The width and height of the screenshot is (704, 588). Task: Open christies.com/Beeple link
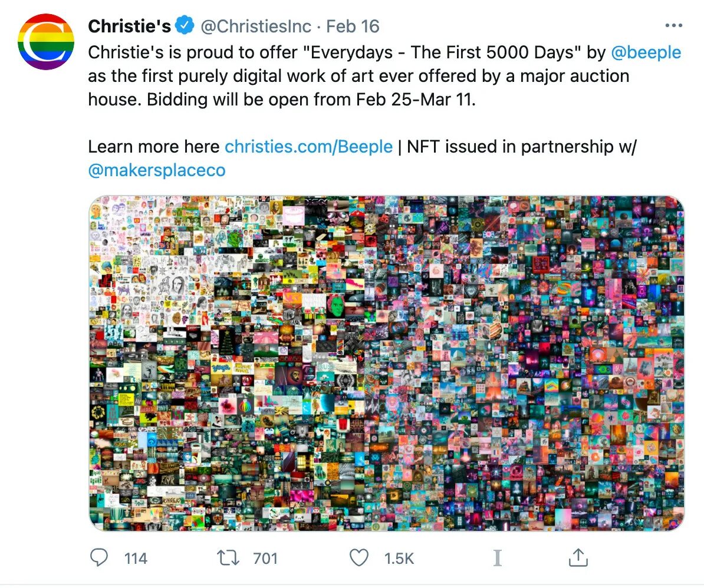click(x=308, y=147)
